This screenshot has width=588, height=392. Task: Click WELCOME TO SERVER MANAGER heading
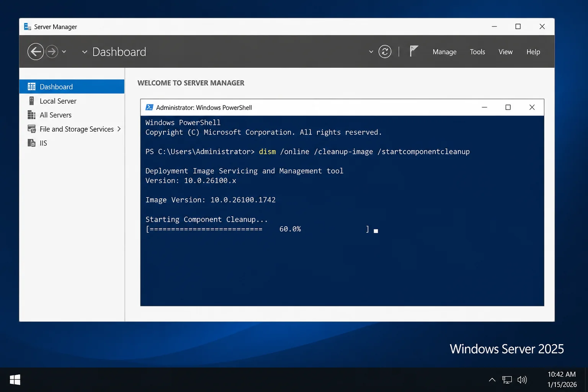[191, 83]
